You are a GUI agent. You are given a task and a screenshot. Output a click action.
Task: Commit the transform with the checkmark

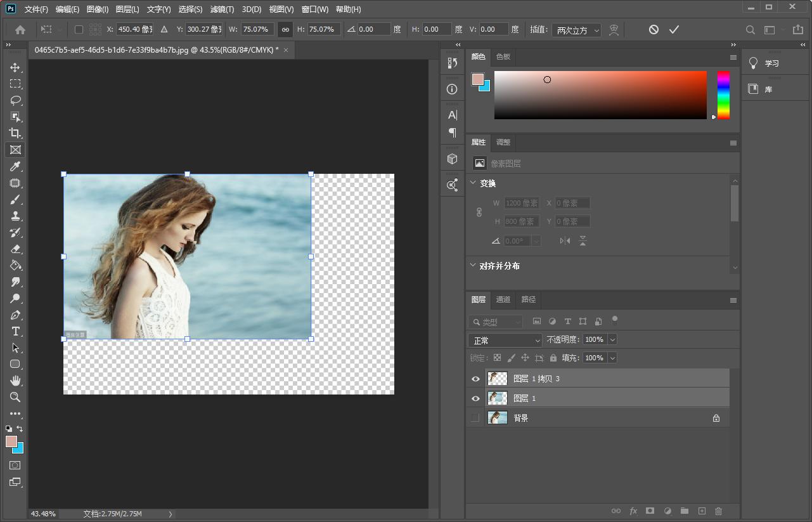pyautogui.click(x=674, y=29)
